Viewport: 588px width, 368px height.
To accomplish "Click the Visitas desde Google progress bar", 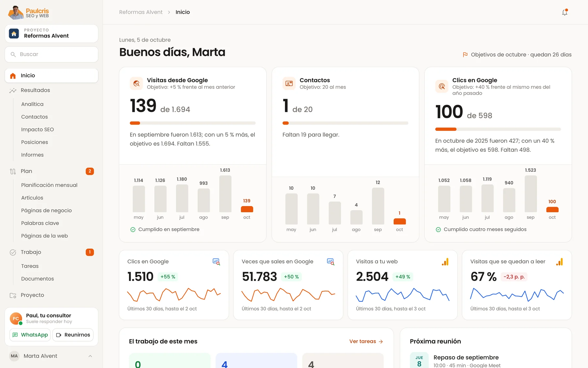I will [193, 123].
